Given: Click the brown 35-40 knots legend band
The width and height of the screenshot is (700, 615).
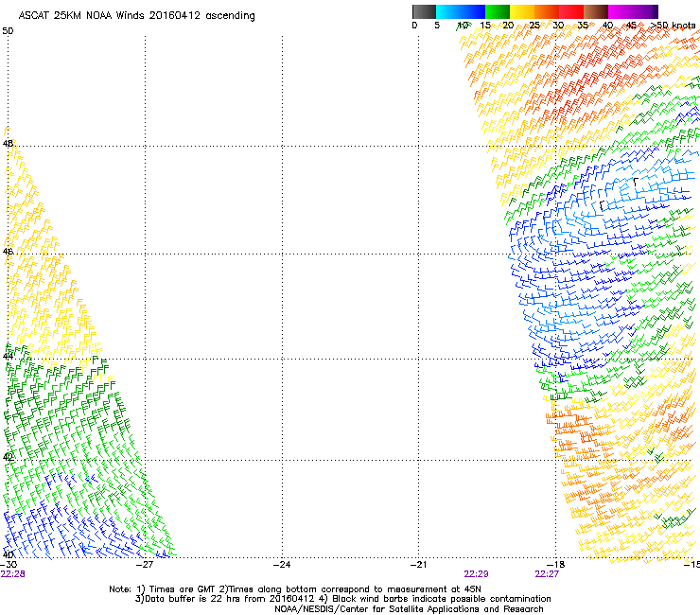Looking at the screenshot, I should (x=596, y=11).
